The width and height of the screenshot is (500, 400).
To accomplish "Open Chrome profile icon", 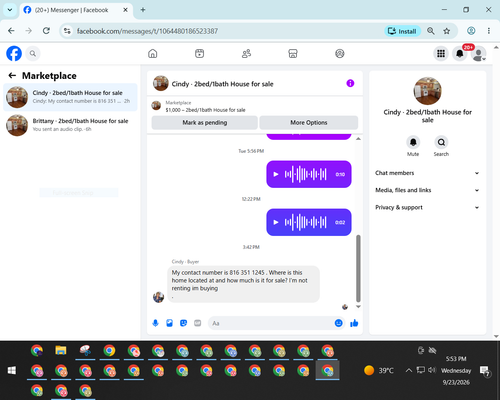I will coord(471,31).
